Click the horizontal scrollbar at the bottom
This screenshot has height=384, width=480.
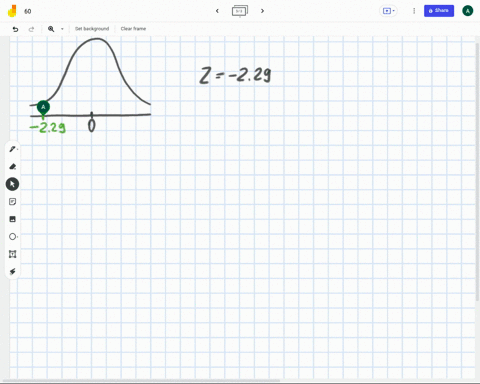tap(142, 380)
